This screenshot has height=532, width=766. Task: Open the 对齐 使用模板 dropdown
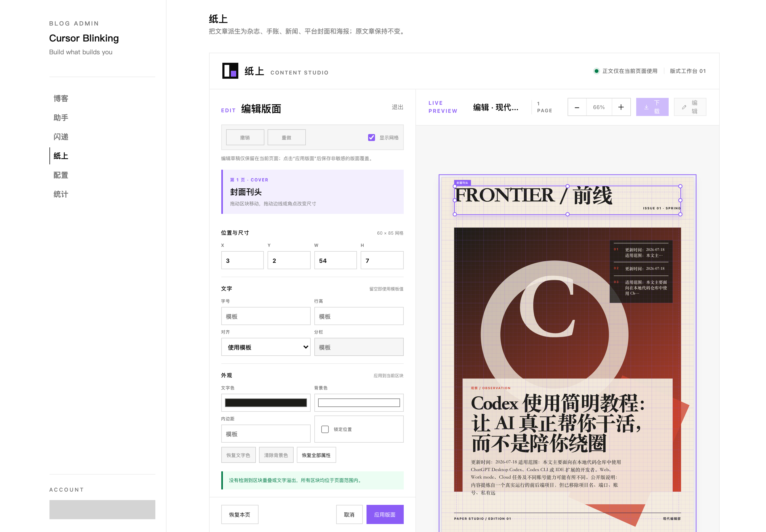266,347
